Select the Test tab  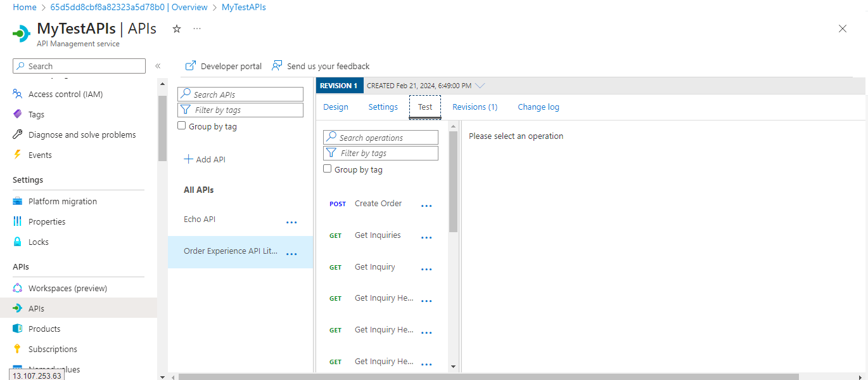pyautogui.click(x=425, y=107)
